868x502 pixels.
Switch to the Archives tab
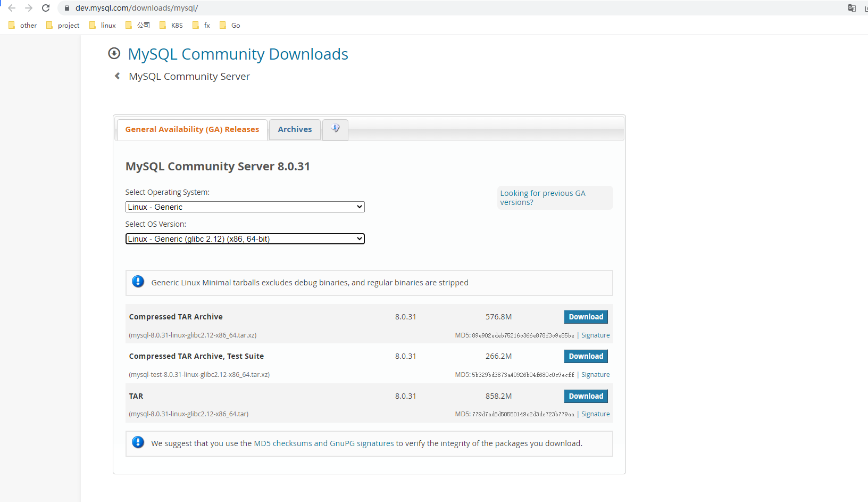pos(295,129)
